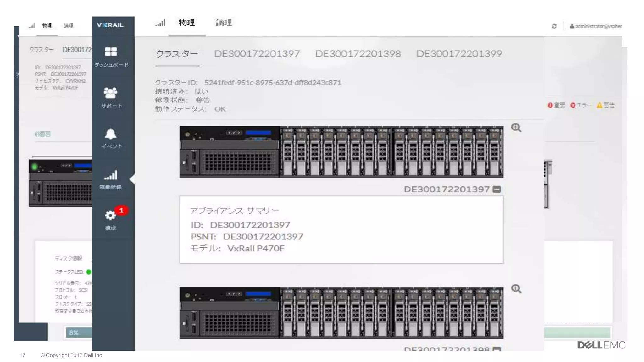
Task: Click the ディスク情報 heading in background window
Action: [x=69, y=259]
